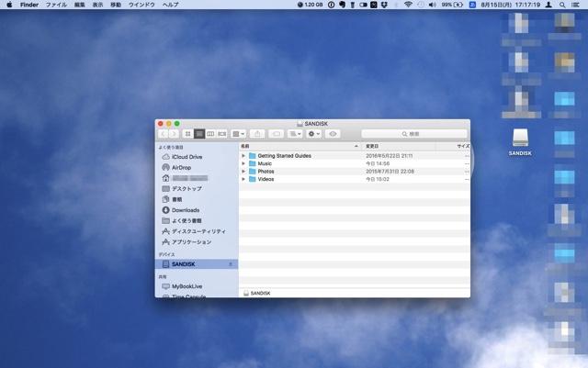
Task: Select Cover Flow view button
Action: [x=221, y=134]
